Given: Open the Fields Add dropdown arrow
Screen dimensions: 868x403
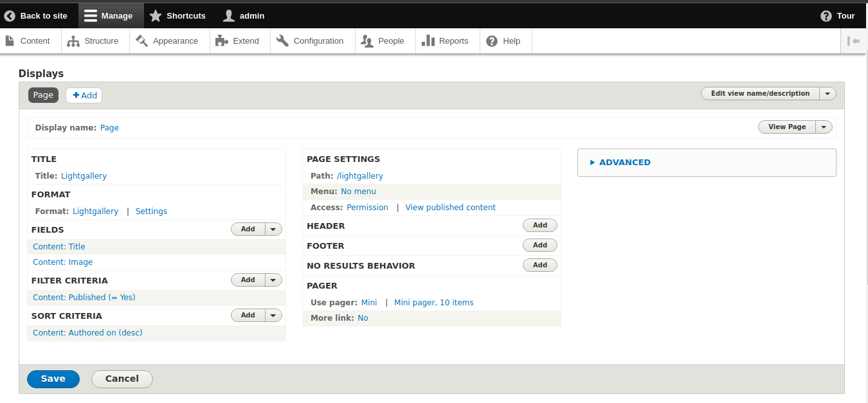Looking at the screenshot, I should (273, 228).
